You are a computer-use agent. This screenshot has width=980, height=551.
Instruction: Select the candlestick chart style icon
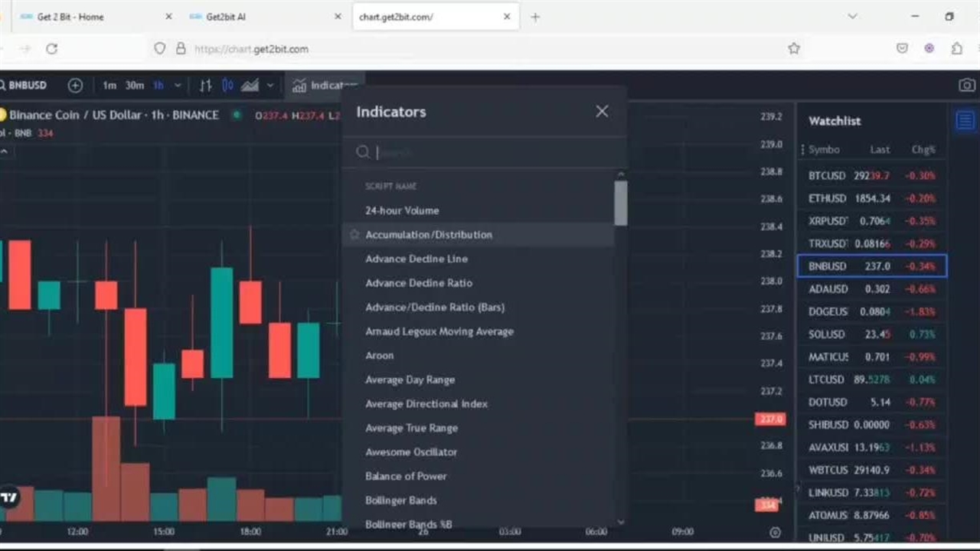227,86
